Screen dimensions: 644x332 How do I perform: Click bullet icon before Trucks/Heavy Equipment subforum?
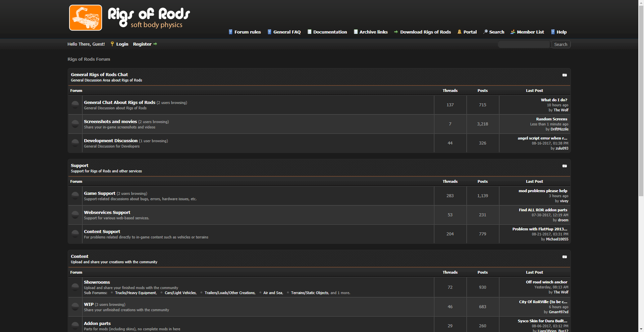click(x=112, y=293)
